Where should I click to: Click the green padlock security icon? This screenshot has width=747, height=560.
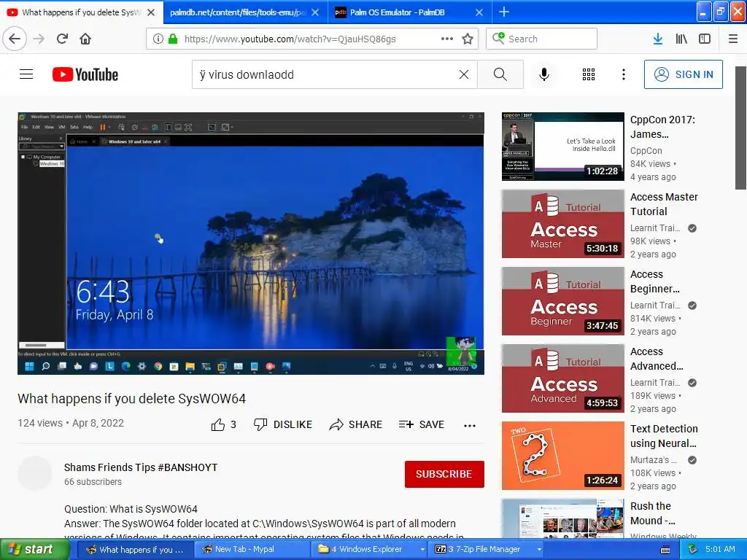tap(173, 39)
